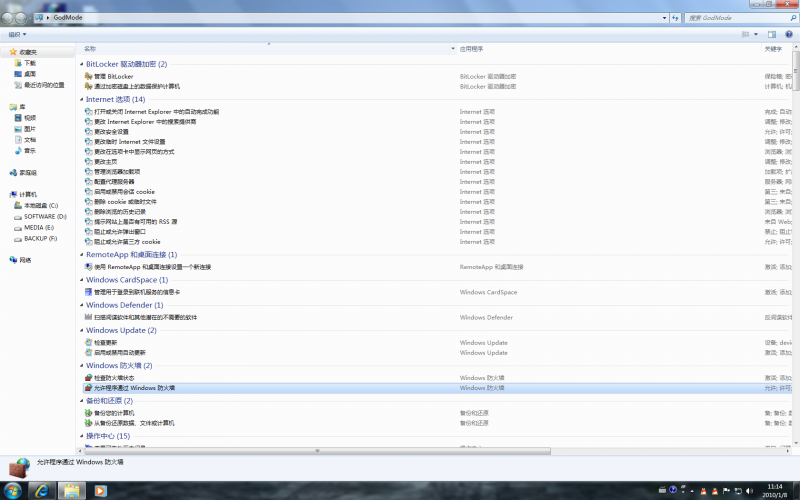Collapse the 备份和还原 (2) group
This screenshot has width=800, height=500.
[x=82, y=401]
